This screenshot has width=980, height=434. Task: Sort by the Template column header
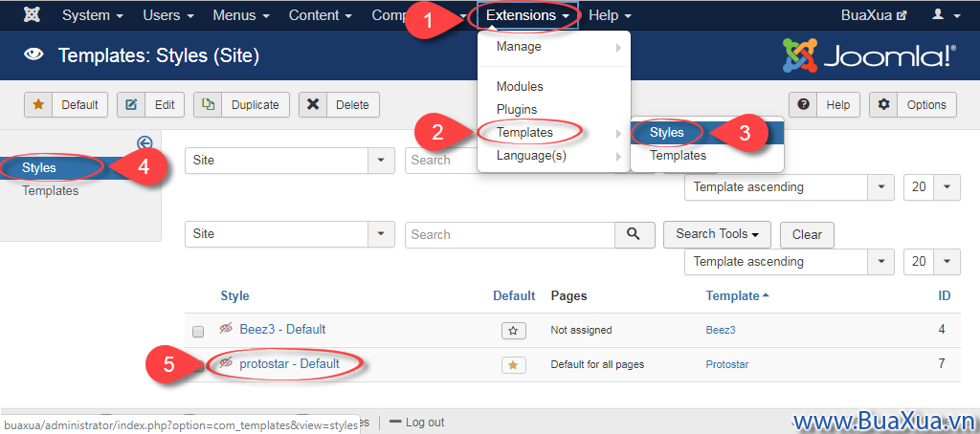tap(737, 296)
